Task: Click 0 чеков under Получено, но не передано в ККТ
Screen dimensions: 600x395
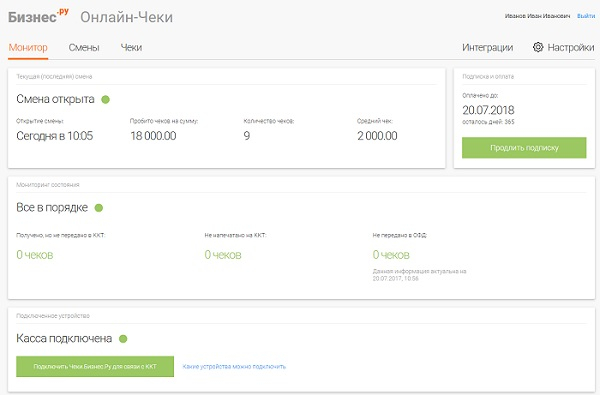Action: coord(34,255)
